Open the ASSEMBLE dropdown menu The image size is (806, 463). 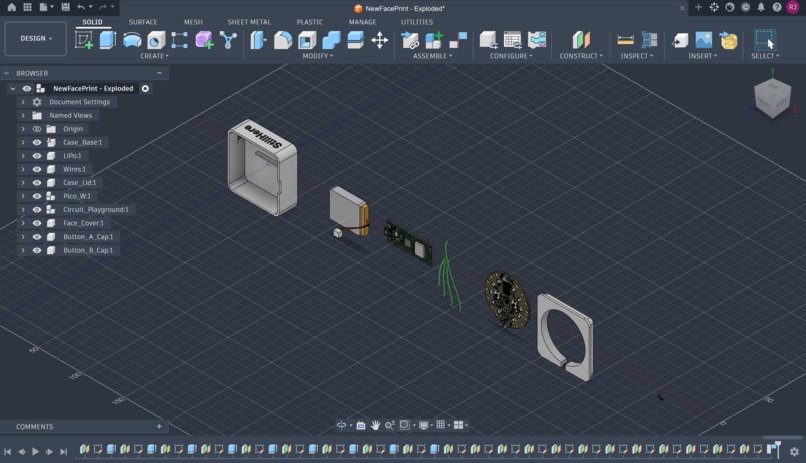(x=433, y=56)
